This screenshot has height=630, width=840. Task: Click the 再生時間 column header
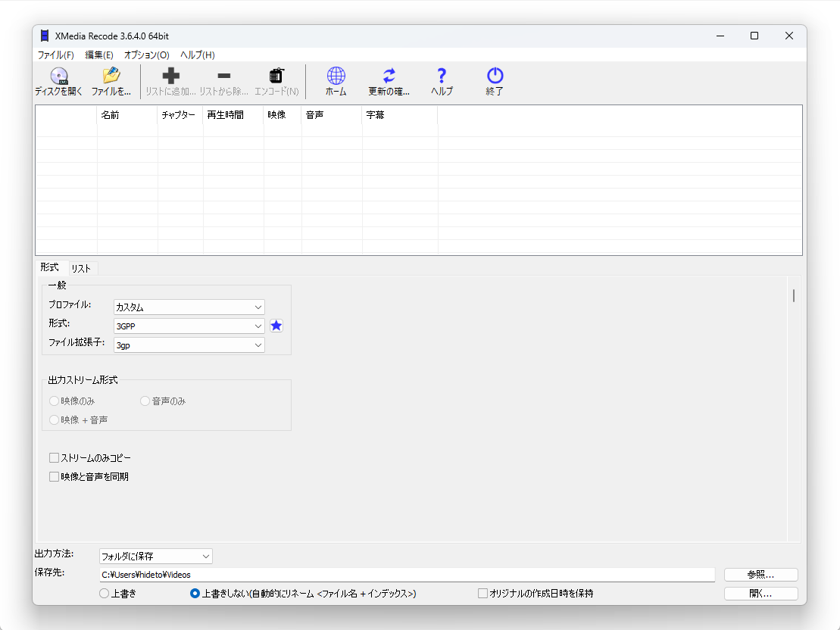click(x=233, y=114)
